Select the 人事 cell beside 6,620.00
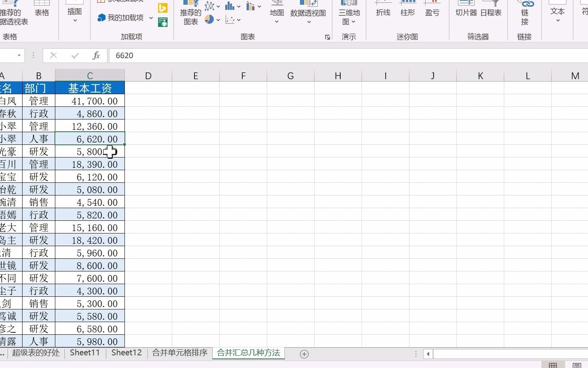Screen dimensions: 588x368 tap(39, 139)
